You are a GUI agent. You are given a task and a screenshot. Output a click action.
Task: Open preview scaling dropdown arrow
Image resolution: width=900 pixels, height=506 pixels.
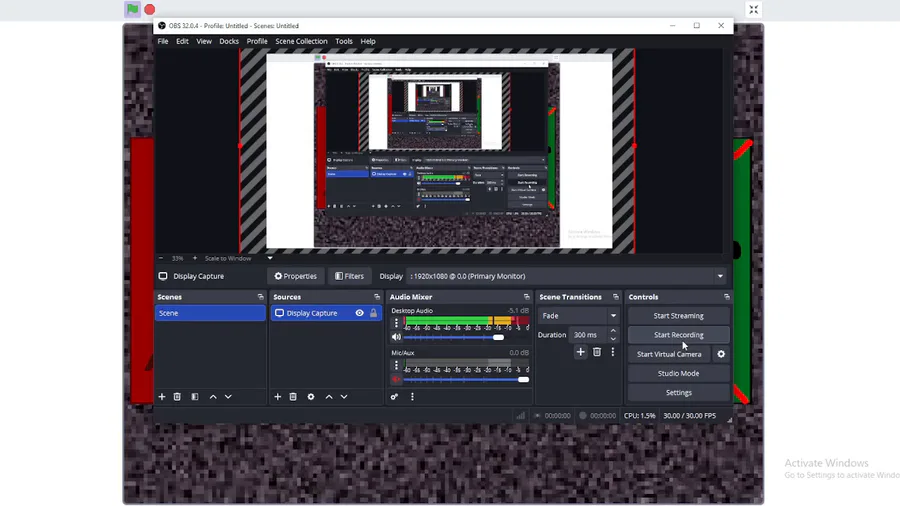pos(270,258)
